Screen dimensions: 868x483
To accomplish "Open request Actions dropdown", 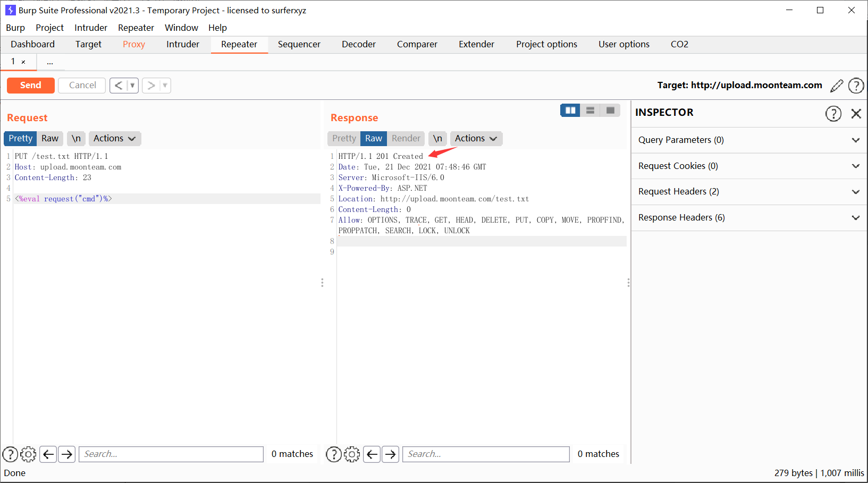I will click(x=114, y=138).
